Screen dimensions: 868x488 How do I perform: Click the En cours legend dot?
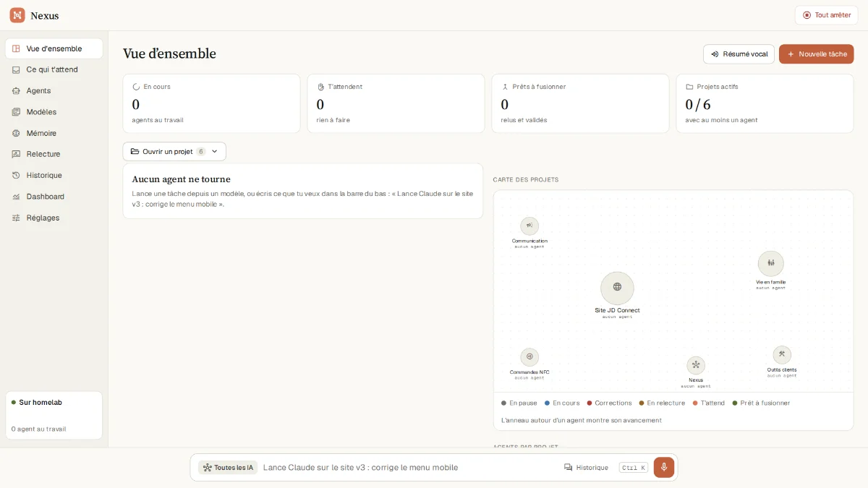(548, 403)
